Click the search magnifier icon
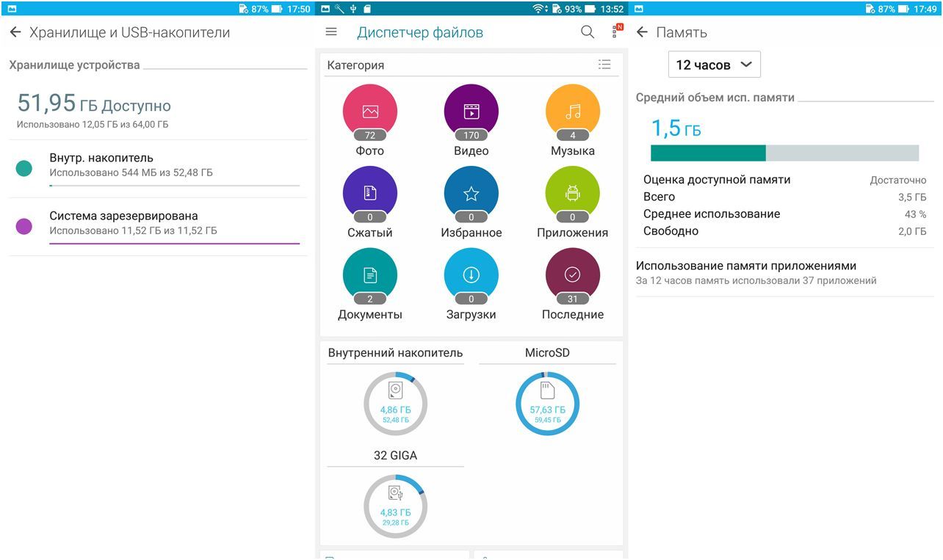This screenshot has height=560, width=943. (x=588, y=32)
